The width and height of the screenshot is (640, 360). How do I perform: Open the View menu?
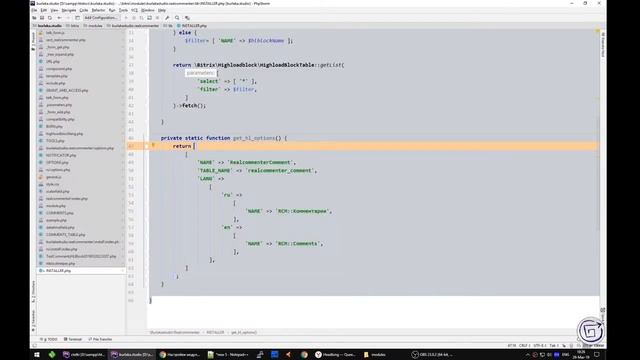[x=54, y=10]
